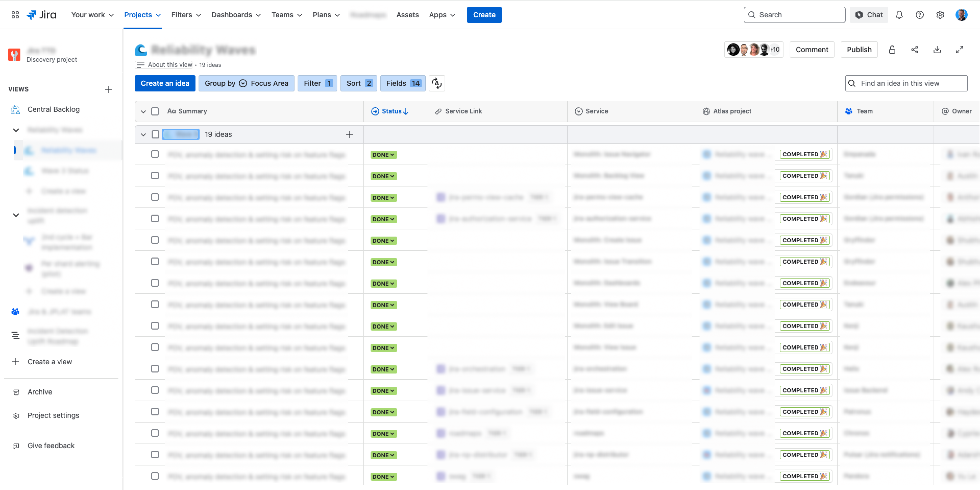Enter fullscreen with the expand arrows icon
Screen dimensions: 980x490
click(960, 50)
